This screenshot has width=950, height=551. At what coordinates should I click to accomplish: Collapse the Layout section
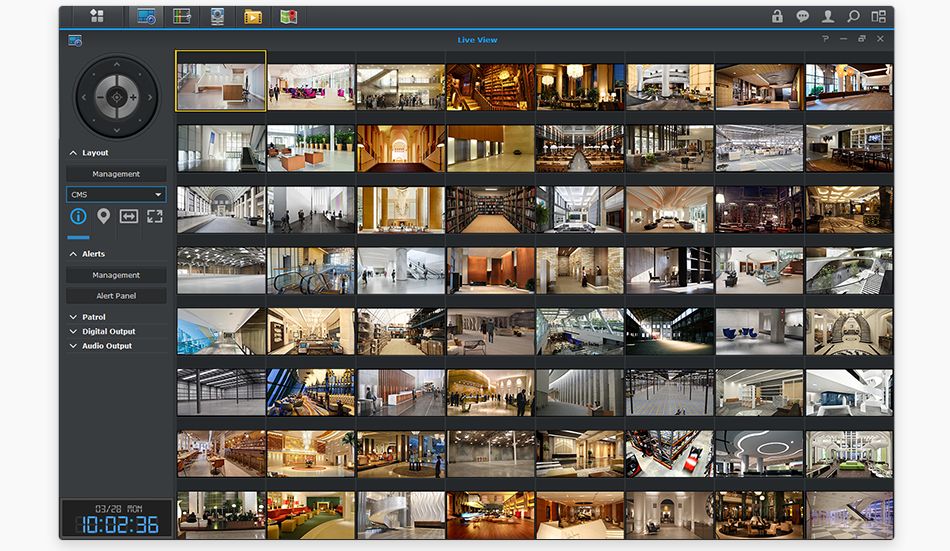pyautogui.click(x=73, y=153)
